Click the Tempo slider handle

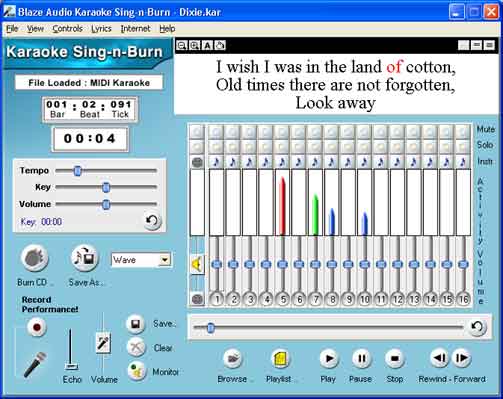point(77,171)
